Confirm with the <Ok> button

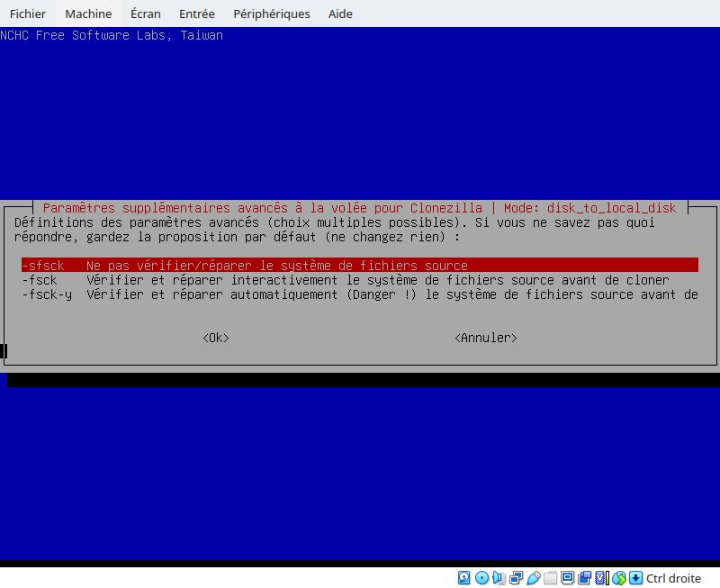[x=216, y=338]
